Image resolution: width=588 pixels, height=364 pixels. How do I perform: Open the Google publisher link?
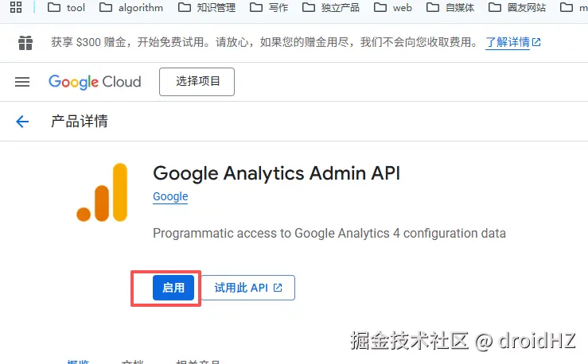pos(170,196)
